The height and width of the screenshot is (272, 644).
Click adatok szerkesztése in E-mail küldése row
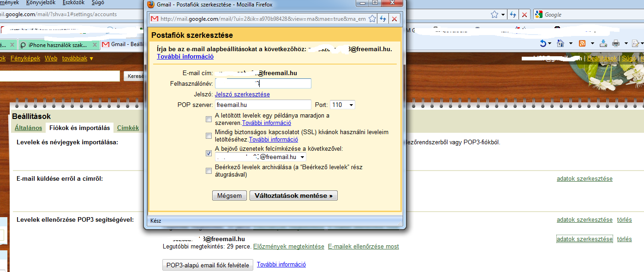pos(584,178)
